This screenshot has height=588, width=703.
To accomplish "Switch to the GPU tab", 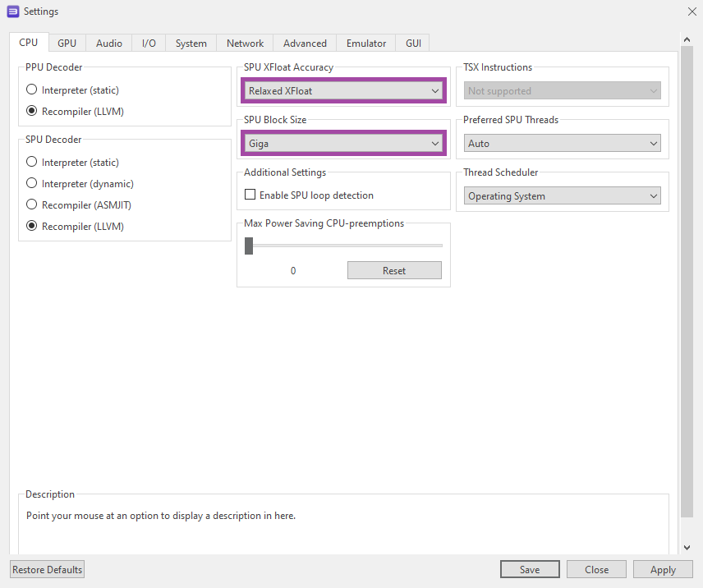I will click(67, 44).
